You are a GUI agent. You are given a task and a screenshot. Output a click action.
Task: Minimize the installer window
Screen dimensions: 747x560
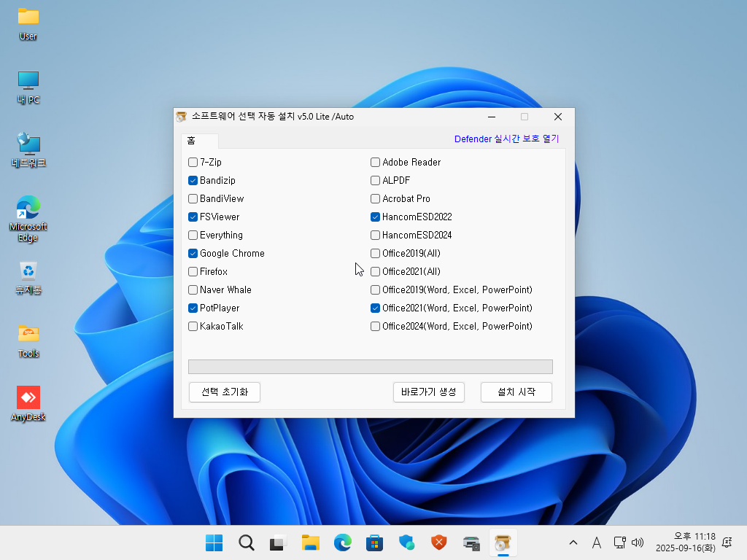(492, 117)
